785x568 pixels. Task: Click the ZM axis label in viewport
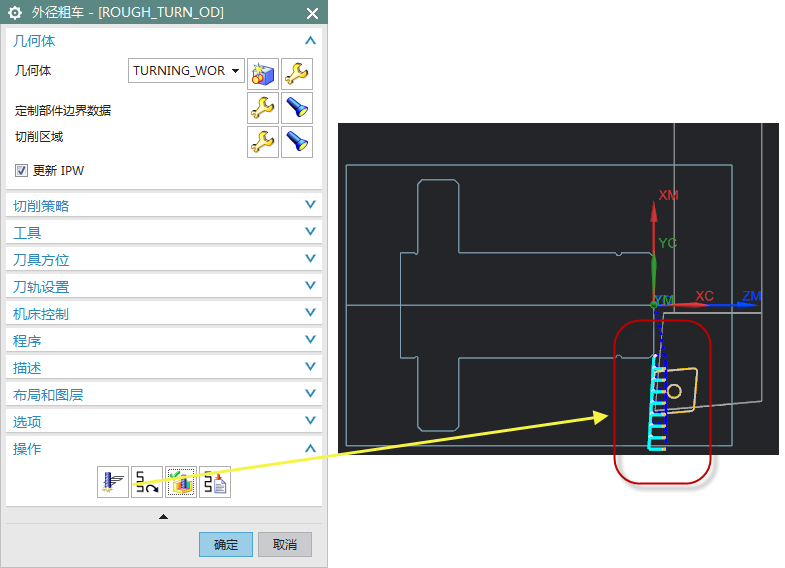point(751,296)
